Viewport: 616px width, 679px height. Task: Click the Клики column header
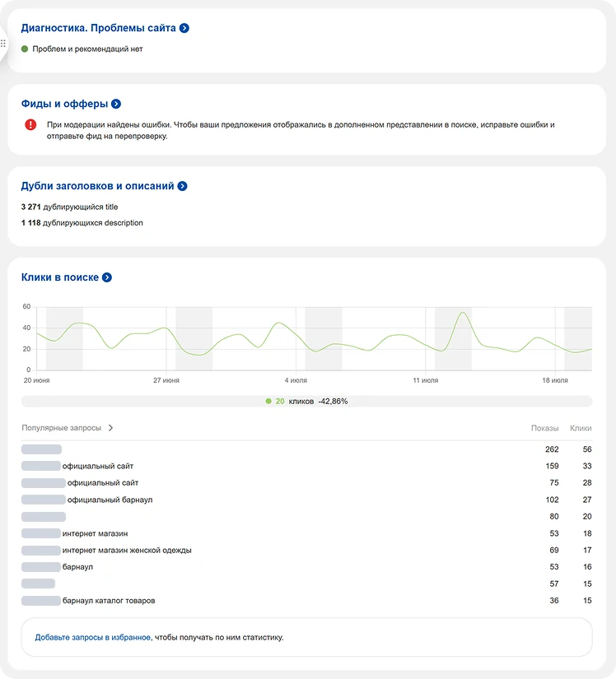(581, 428)
